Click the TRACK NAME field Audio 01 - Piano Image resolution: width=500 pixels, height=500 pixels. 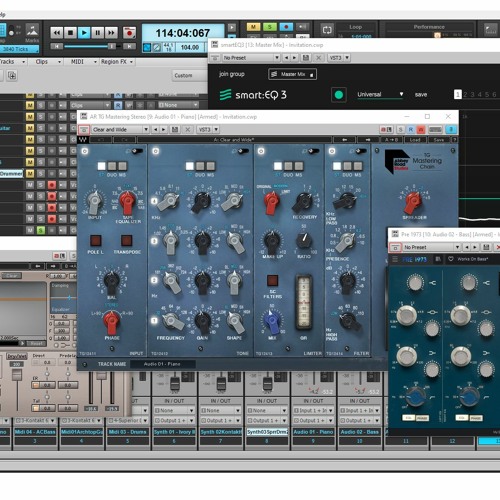coord(162,364)
